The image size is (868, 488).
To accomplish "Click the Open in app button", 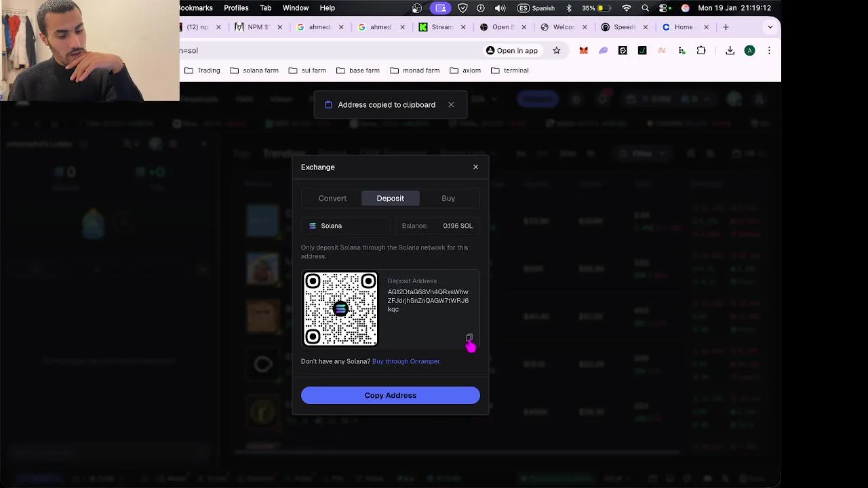I will pyautogui.click(x=512, y=50).
